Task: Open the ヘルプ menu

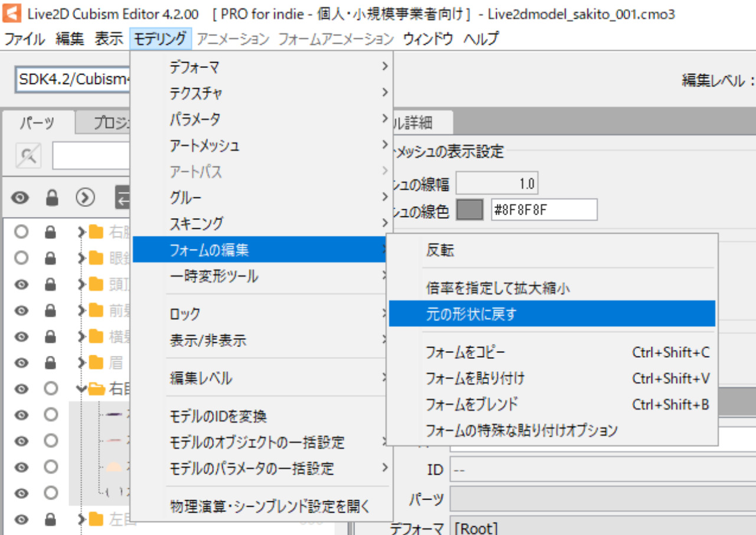Action: pos(481,39)
